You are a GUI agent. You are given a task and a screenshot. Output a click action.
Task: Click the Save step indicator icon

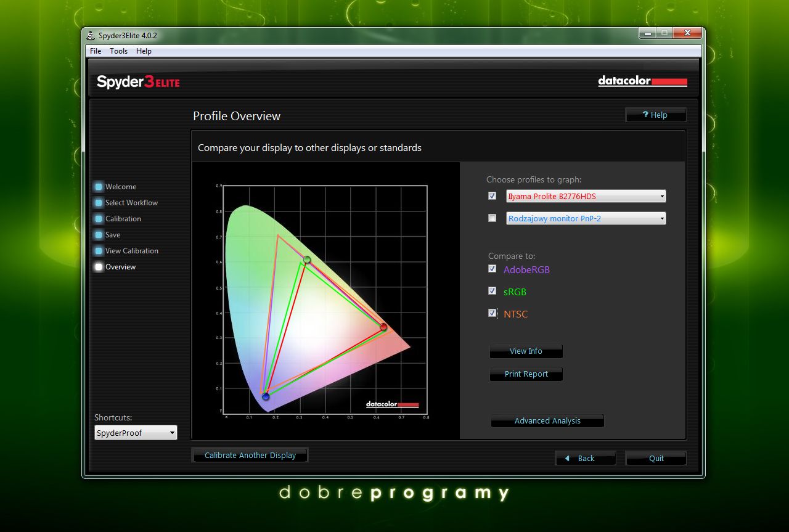pos(99,235)
